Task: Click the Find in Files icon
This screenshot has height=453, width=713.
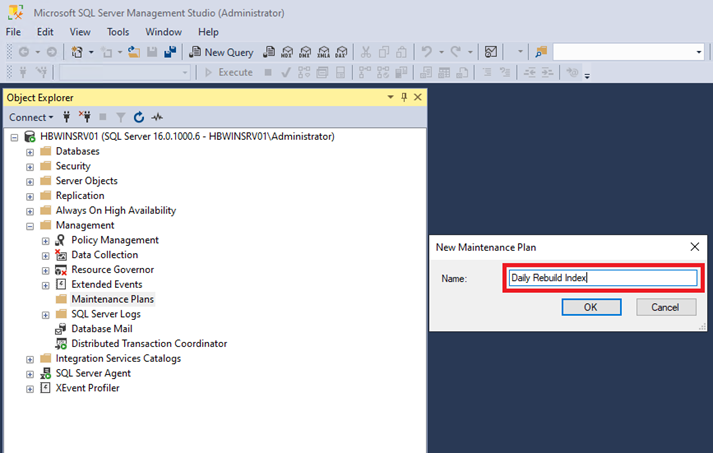Action: pyautogui.click(x=541, y=52)
